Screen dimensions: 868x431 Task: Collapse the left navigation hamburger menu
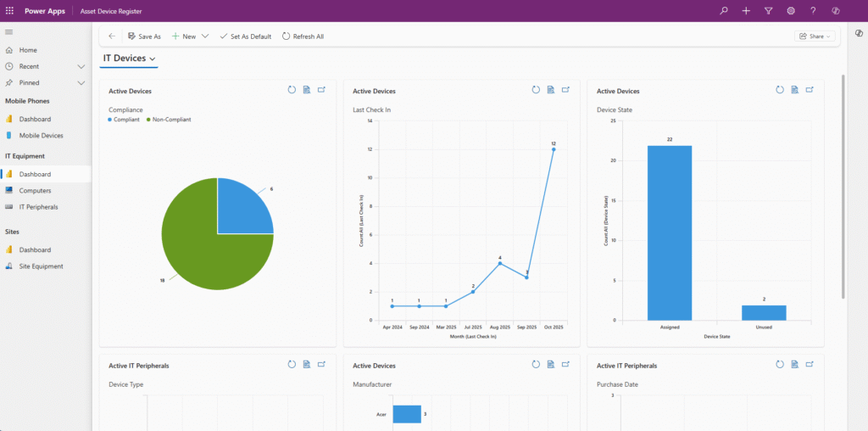9,32
